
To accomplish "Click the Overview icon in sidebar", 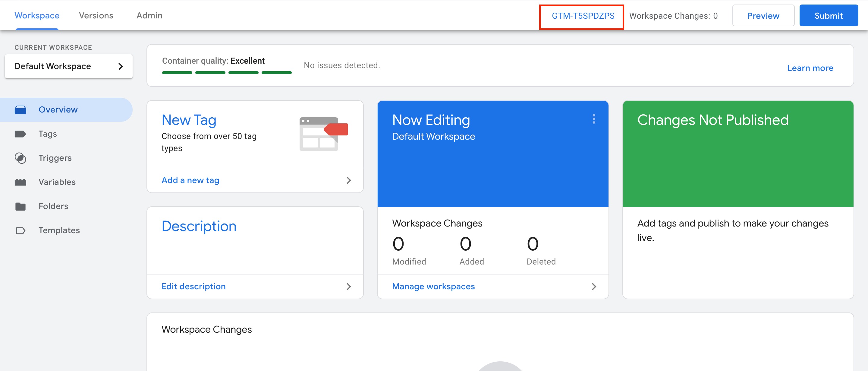I will point(20,110).
